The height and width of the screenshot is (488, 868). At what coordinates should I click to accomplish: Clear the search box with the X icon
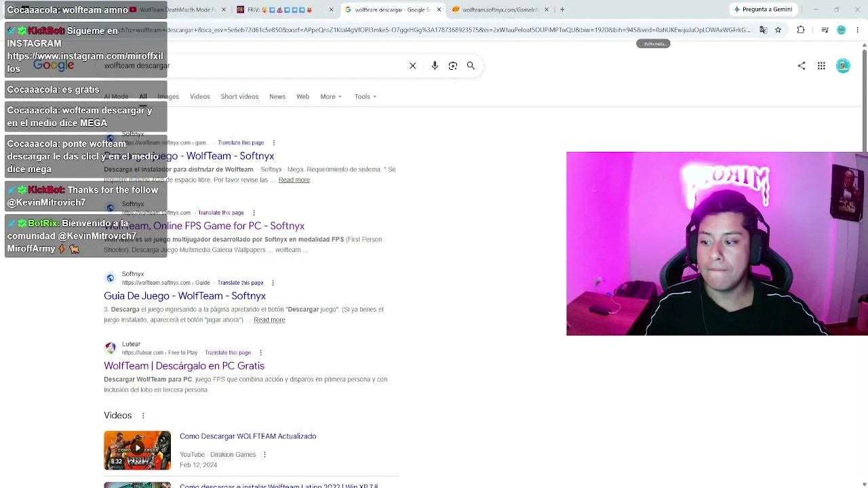tap(412, 66)
